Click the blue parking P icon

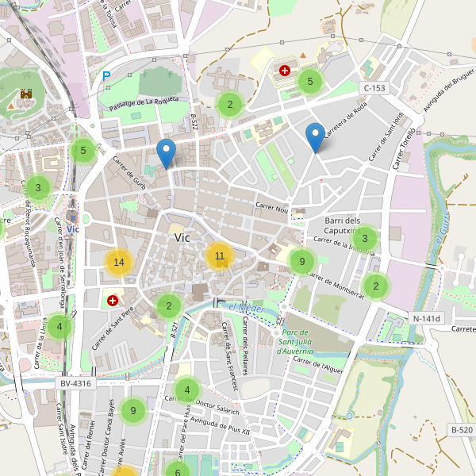coord(106,76)
